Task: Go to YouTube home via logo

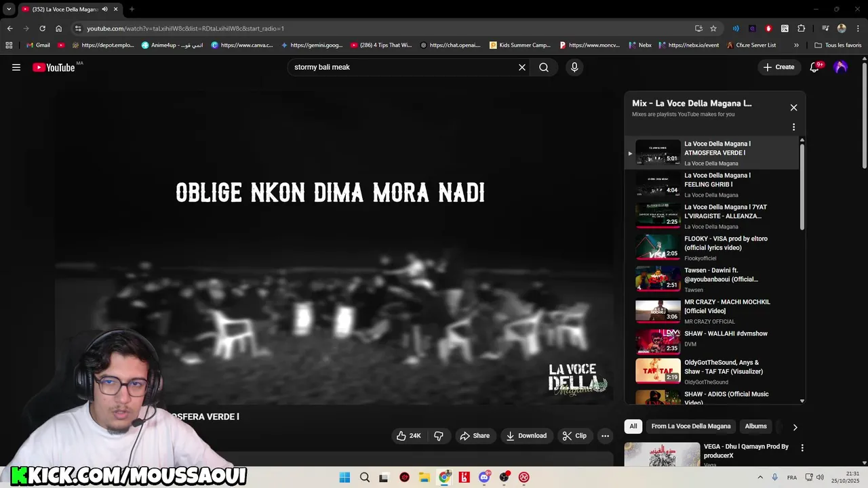Action: pyautogui.click(x=54, y=67)
